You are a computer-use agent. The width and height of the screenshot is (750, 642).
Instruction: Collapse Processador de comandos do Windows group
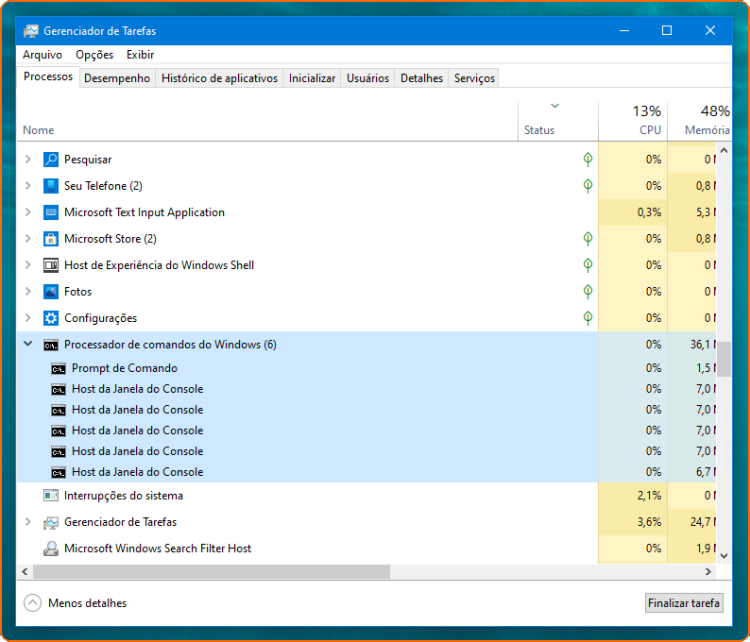coord(28,344)
